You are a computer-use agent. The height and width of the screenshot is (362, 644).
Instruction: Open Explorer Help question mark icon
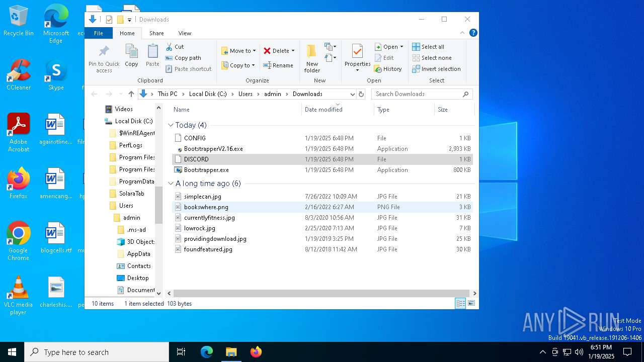pos(473,33)
